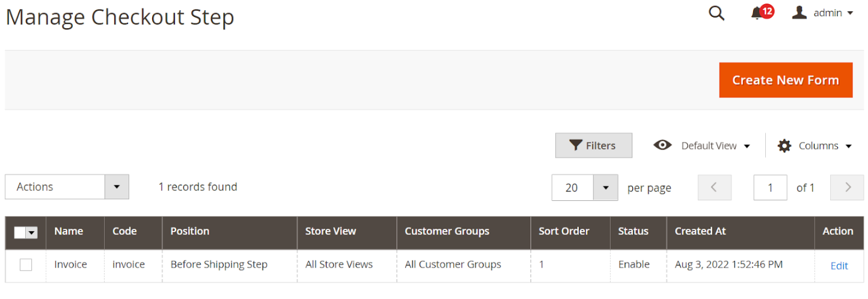Toggle the select-all header checkbox
The image size is (868, 299).
click(x=20, y=233)
